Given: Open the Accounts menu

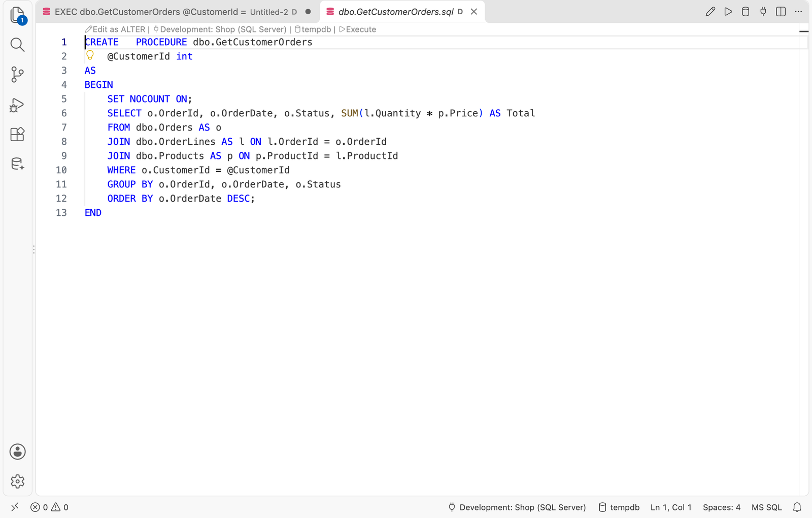Looking at the screenshot, I should [18, 451].
